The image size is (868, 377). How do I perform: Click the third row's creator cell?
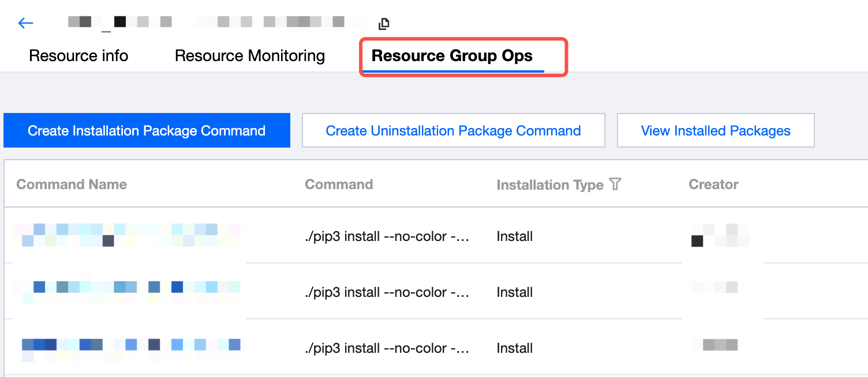(x=720, y=345)
